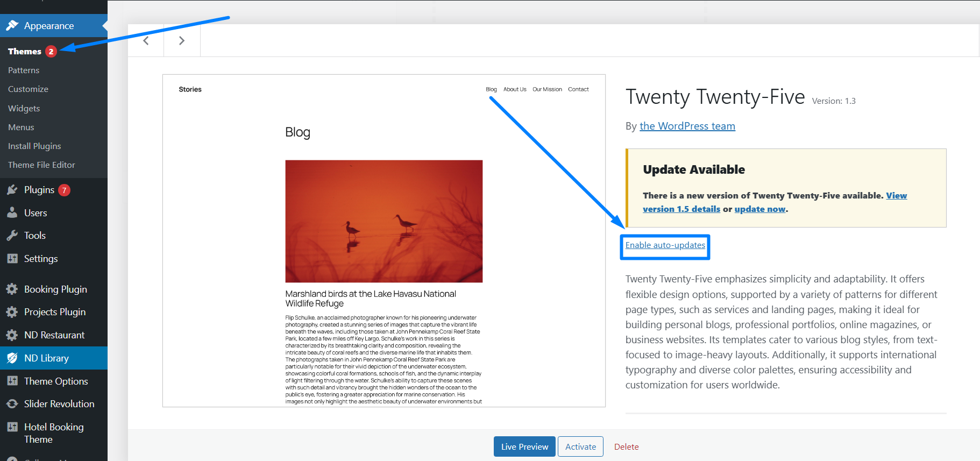Click the Plugins plug icon

click(12, 190)
